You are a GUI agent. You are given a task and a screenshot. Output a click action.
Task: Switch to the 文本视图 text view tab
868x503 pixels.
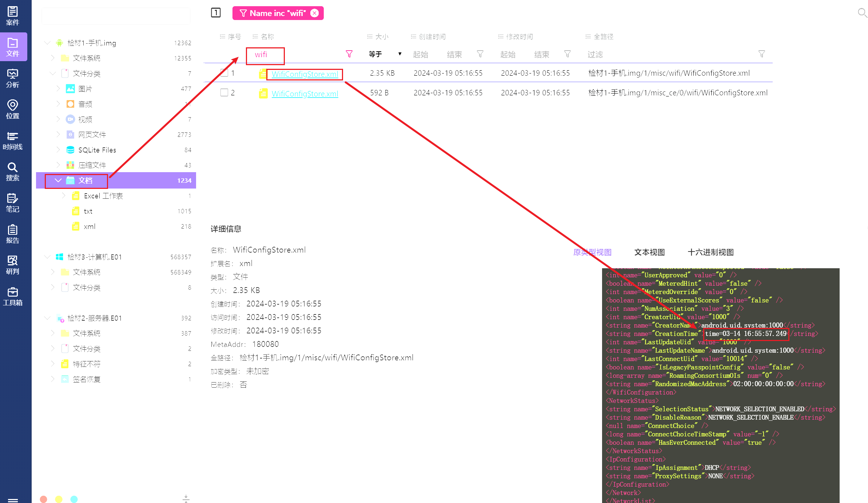[649, 252]
